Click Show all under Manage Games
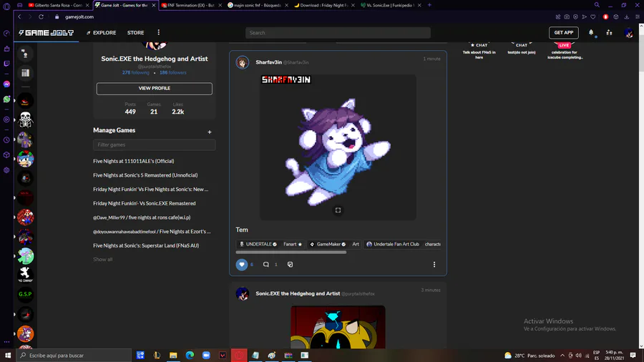 (102, 260)
